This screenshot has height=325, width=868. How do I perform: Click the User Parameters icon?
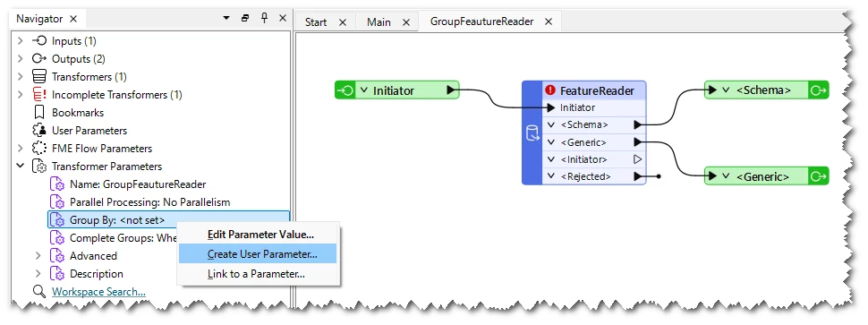[x=39, y=131]
